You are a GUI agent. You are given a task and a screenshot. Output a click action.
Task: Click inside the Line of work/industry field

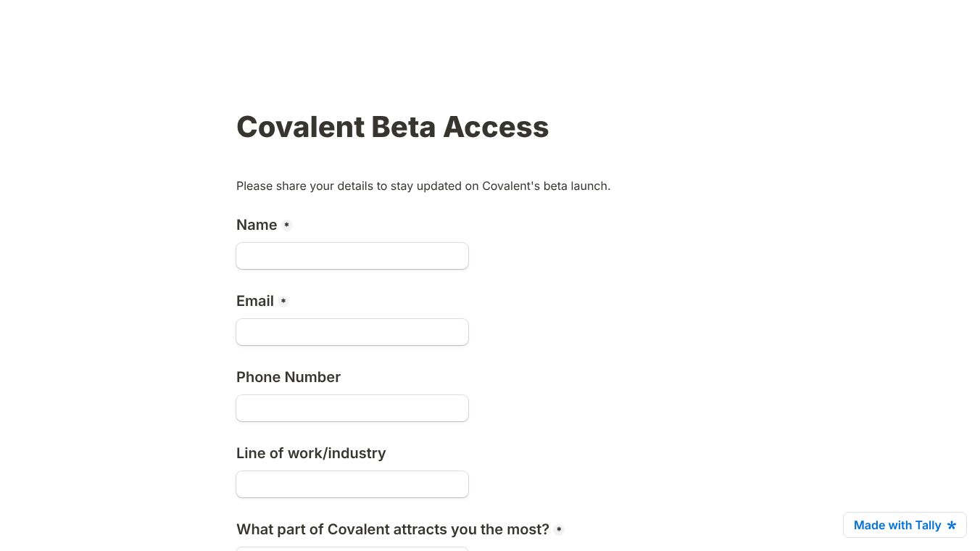click(352, 484)
